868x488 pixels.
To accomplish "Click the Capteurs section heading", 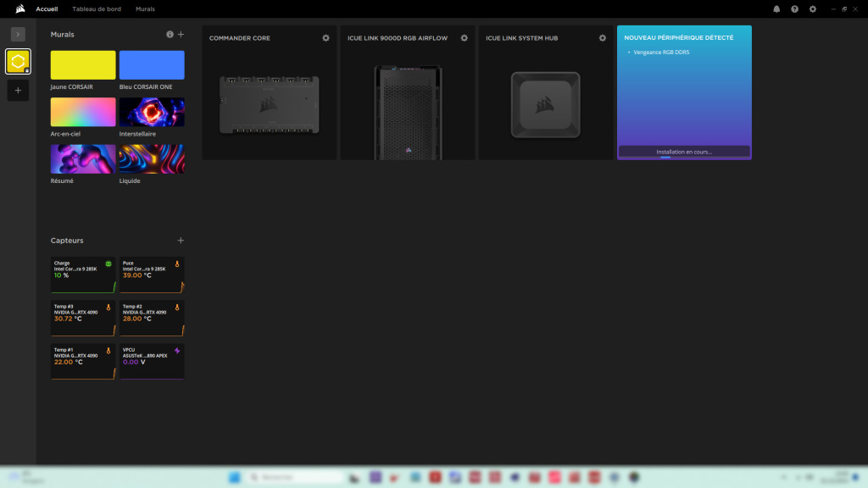I will pyautogui.click(x=67, y=241).
